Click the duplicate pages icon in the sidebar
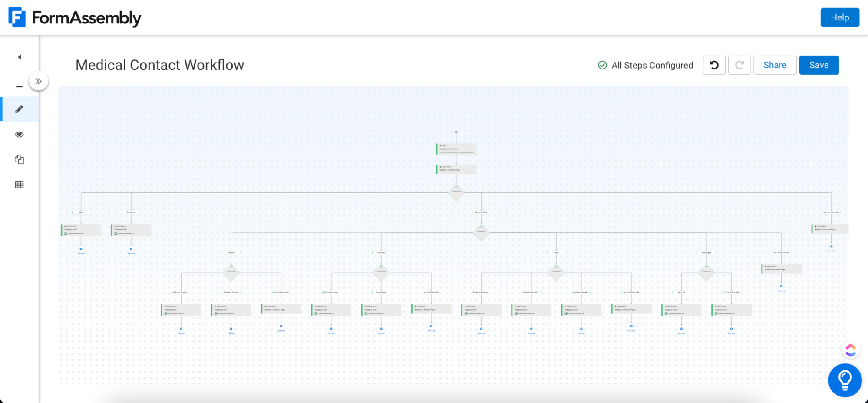868x403 pixels. tap(19, 159)
